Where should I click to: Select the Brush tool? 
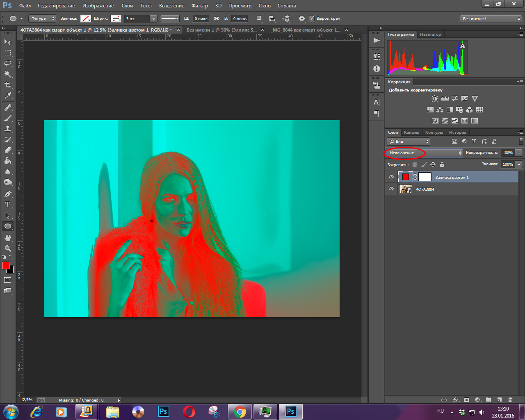[x=8, y=118]
